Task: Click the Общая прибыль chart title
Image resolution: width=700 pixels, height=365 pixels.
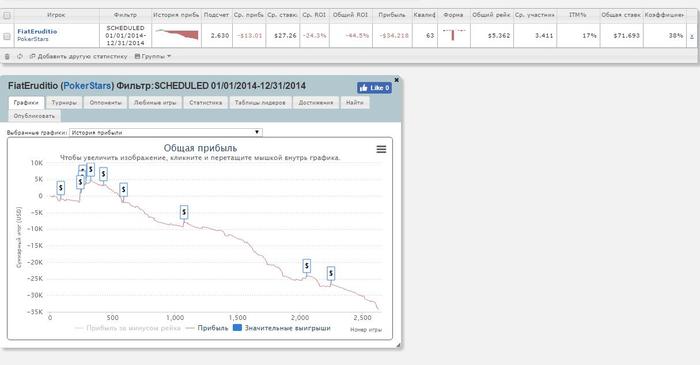Action: pos(200,148)
